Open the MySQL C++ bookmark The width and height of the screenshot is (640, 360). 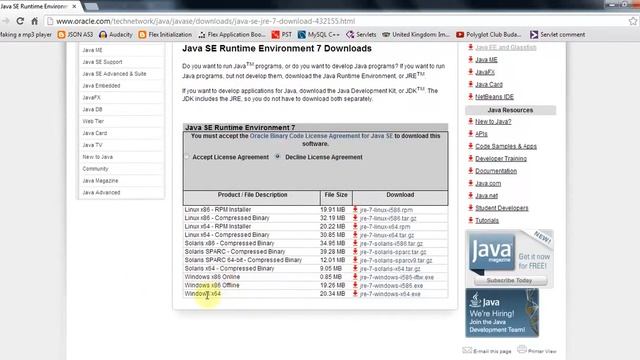pos(318,35)
